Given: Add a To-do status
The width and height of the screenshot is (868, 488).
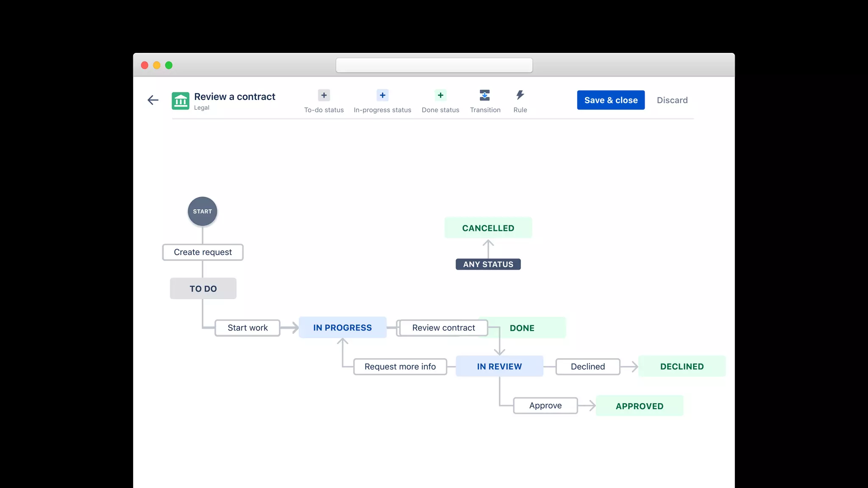Looking at the screenshot, I should click(x=324, y=96).
